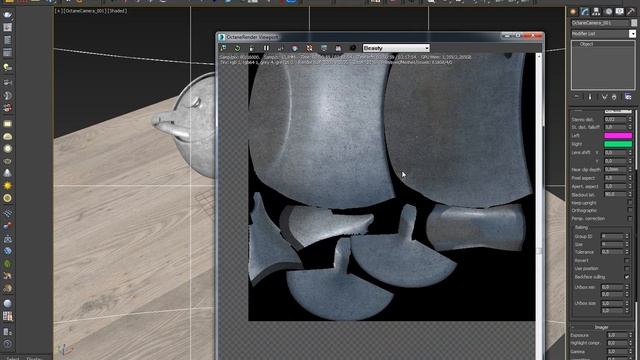Image resolution: width=640 pixels, height=360 pixels.
Task: Click the Blackout lat. value field
Action: pyautogui.click(x=615, y=194)
